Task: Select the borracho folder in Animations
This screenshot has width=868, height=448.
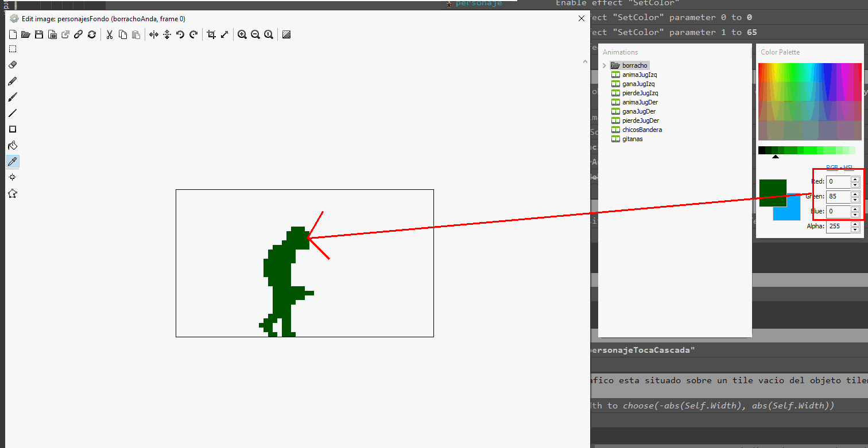Action: coord(630,65)
